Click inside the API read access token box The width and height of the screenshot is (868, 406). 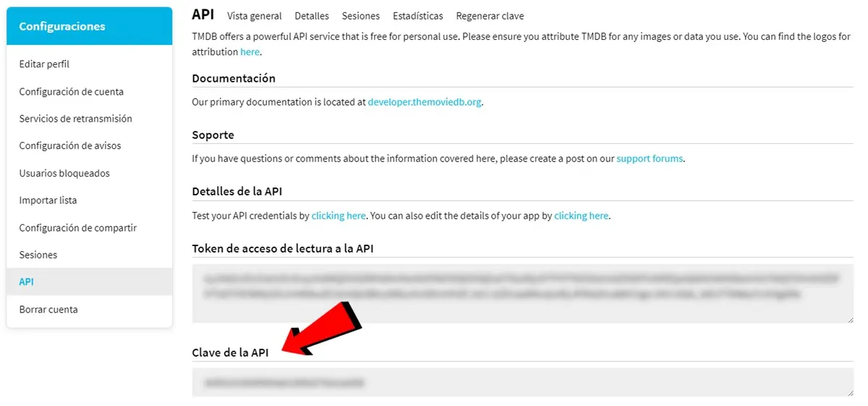[522, 293]
